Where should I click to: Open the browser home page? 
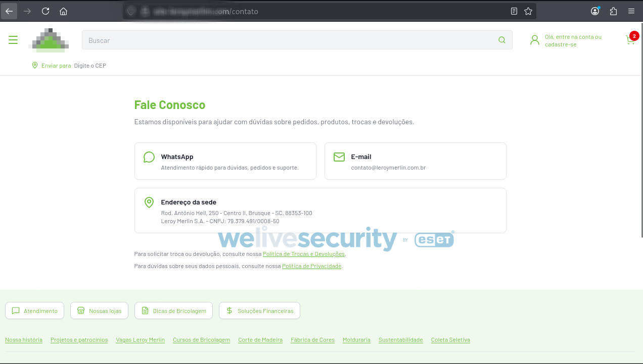[63, 11]
